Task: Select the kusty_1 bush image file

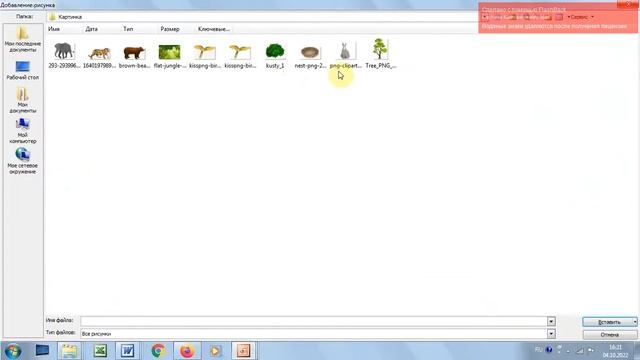Action: (275, 55)
